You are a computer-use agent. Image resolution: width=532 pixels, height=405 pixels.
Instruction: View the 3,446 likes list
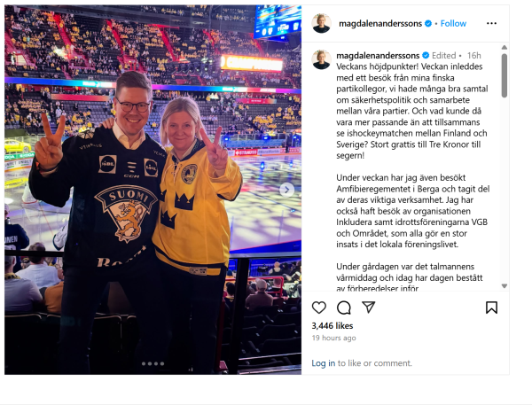point(332,325)
